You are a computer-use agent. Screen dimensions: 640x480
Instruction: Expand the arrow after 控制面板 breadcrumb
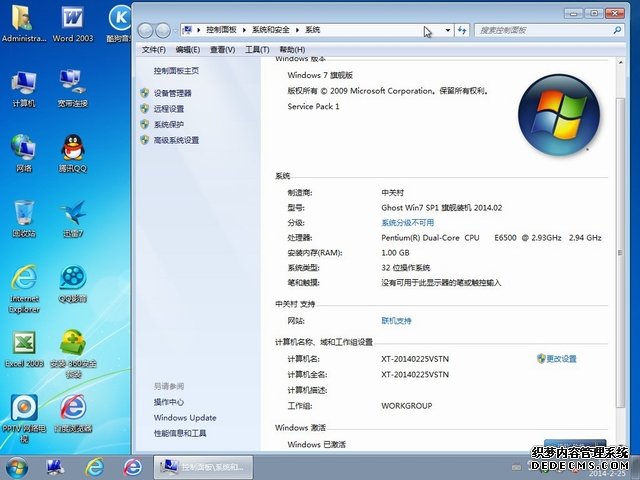(244, 30)
